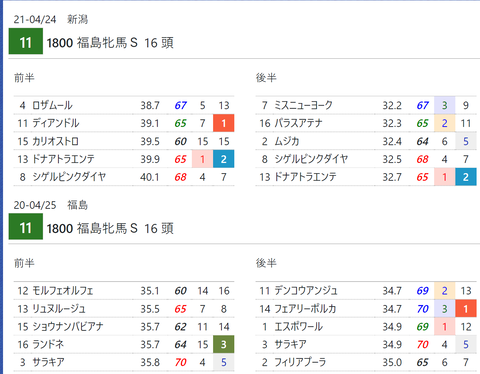Click the green 11 badge of the 20-04/25 race
Image resolution: width=480 pixels, height=374 pixels.
(26, 227)
